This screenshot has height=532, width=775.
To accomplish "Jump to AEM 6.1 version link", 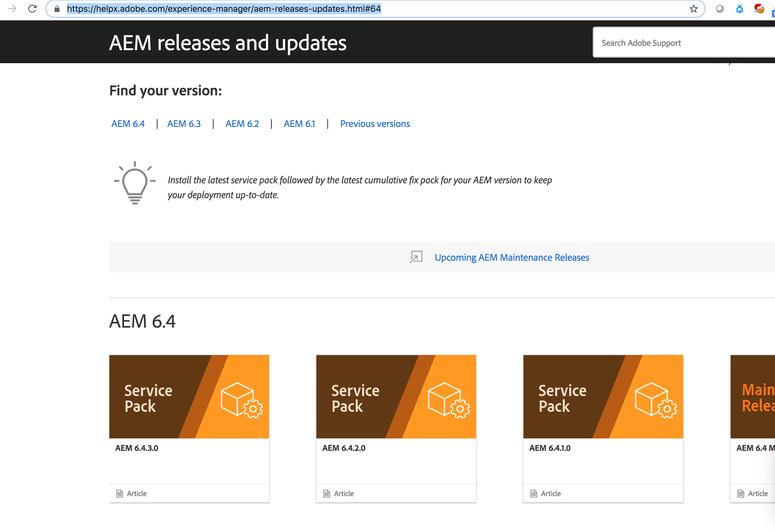I will pos(299,124).
